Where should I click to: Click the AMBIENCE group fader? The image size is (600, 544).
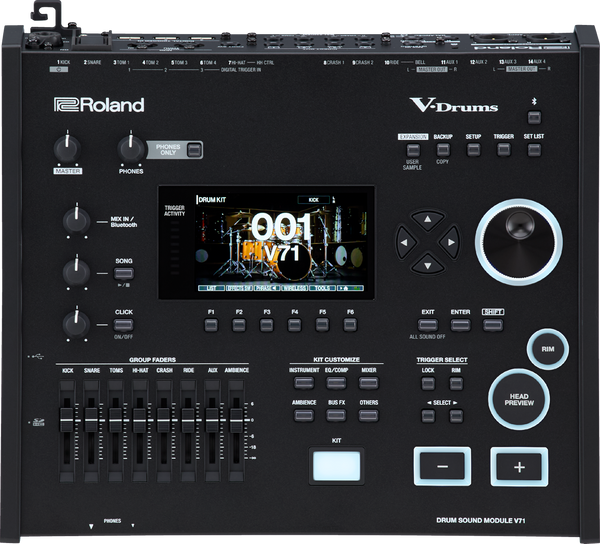click(236, 420)
